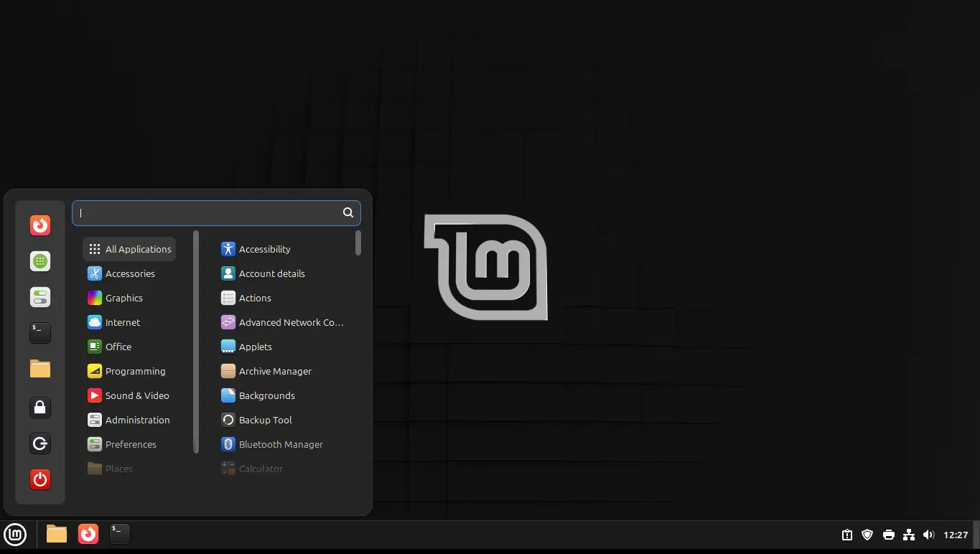Click the red Shut Down button icon
Image resolution: width=980 pixels, height=554 pixels.
[40, 479]
